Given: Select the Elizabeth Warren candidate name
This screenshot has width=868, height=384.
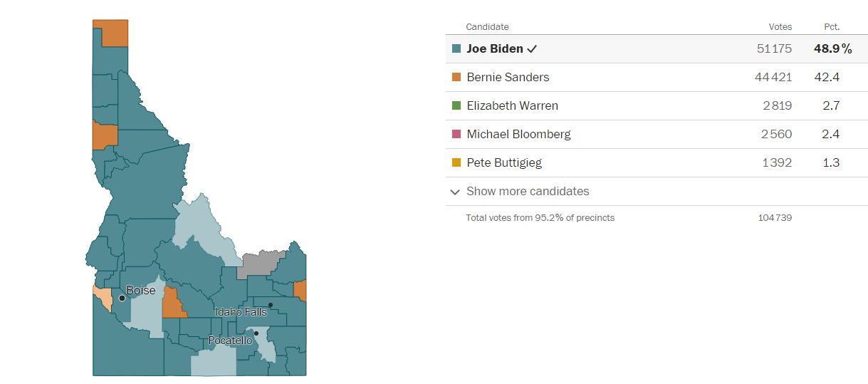Looking at the screenshot, I should click(512, 105).
